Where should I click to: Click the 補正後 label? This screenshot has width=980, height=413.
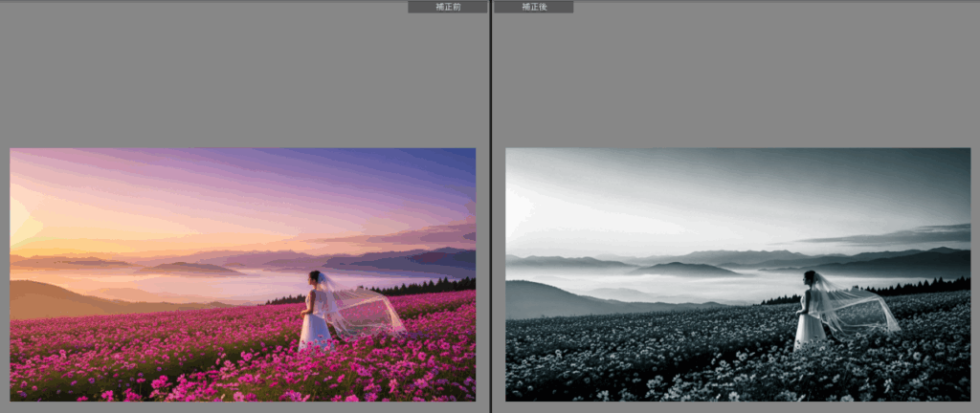(533, 7)
